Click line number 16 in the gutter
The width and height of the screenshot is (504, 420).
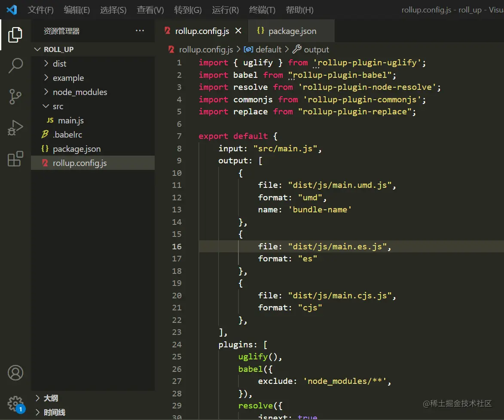177,246
